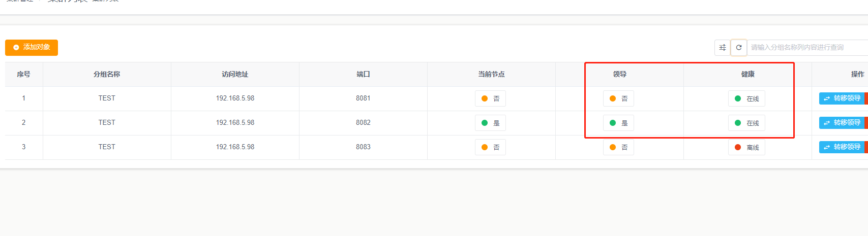Click 转移领导 for port 8082 row
Screen dimensions: 868x236
click(x=842, y=123)
